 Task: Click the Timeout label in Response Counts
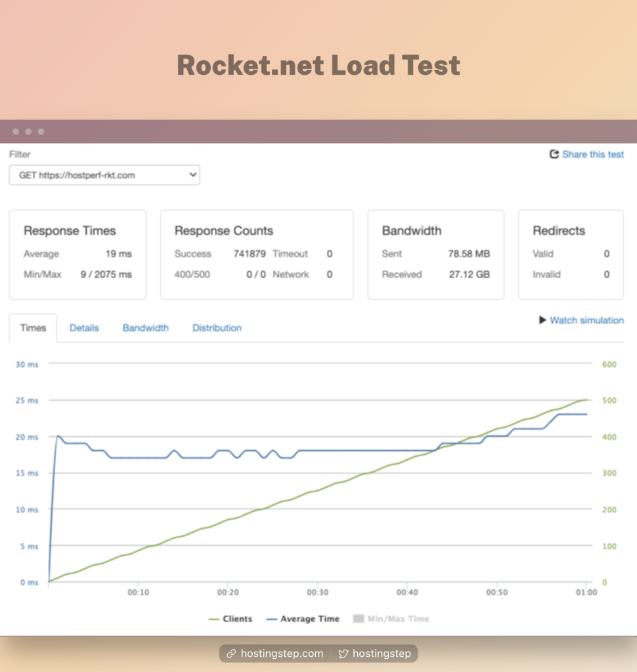(x=290, y=254)
